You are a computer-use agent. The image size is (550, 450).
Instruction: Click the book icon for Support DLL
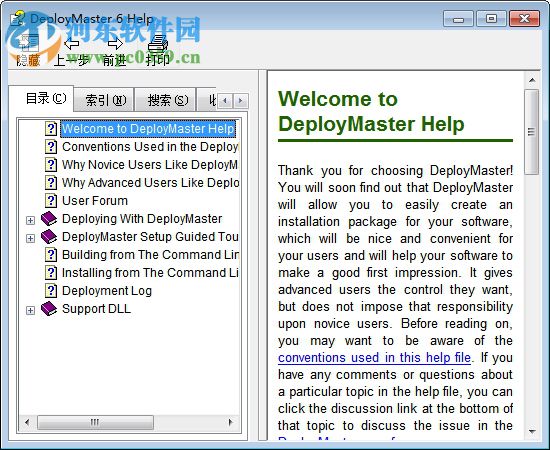(49, 309)
